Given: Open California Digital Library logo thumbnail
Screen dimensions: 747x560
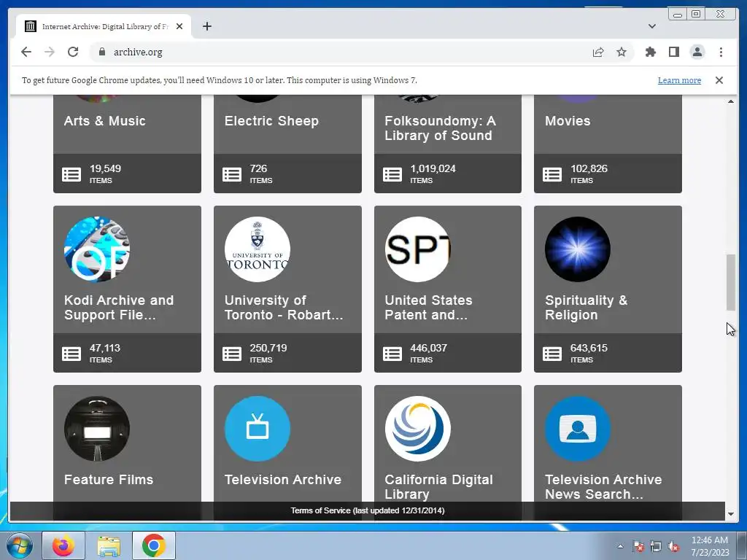Looking at the screenshot, I should click(418, 429).
